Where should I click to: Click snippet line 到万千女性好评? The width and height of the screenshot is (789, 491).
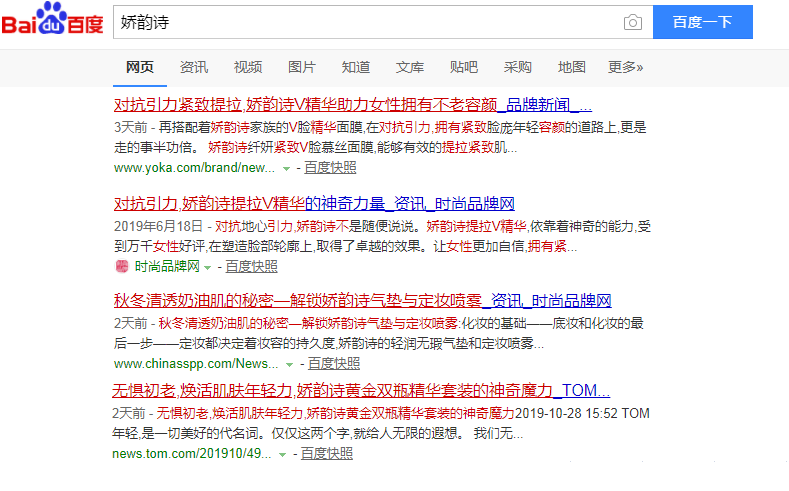[345, 246]
